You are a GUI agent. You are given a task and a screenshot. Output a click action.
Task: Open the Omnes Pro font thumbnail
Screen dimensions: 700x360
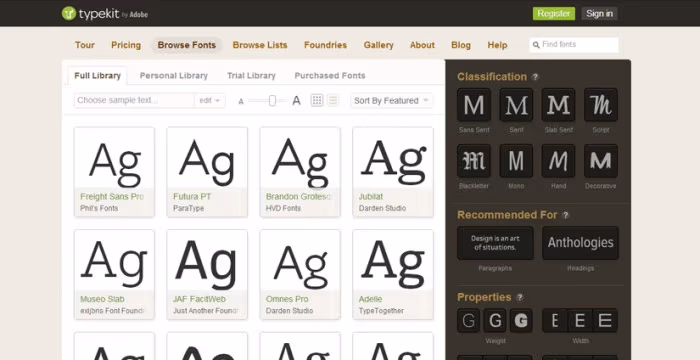300,274
